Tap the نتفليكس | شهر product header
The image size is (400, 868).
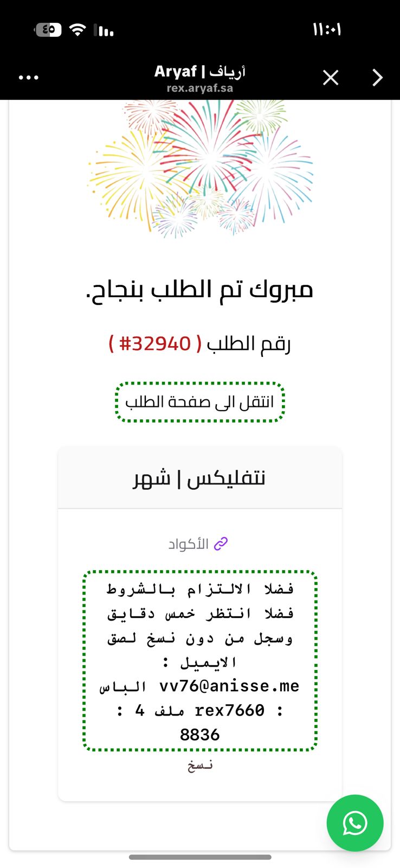pyautogui.click(x=200, y=478)
